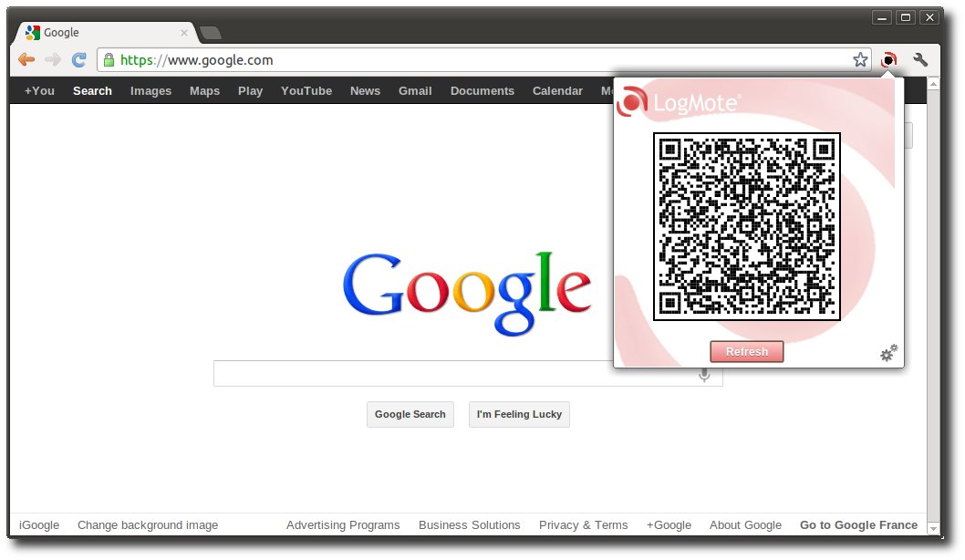The width and height of the screenshot is (965, 560).
Task: Open Calendar in Google bar
Action: 557,90
